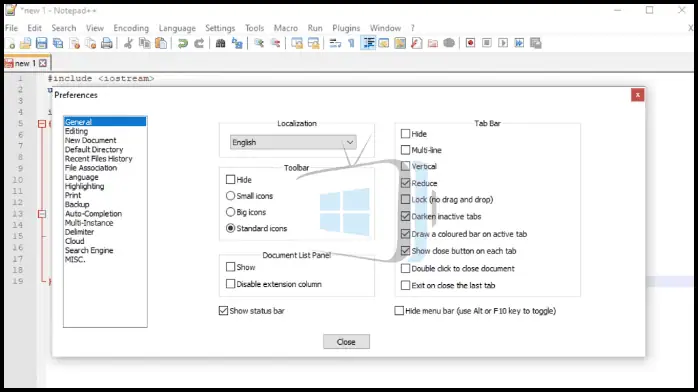This screenshot has height=392, width=698.
Task: Click the Close button in Preferences
Action: (x=346, y=342)
